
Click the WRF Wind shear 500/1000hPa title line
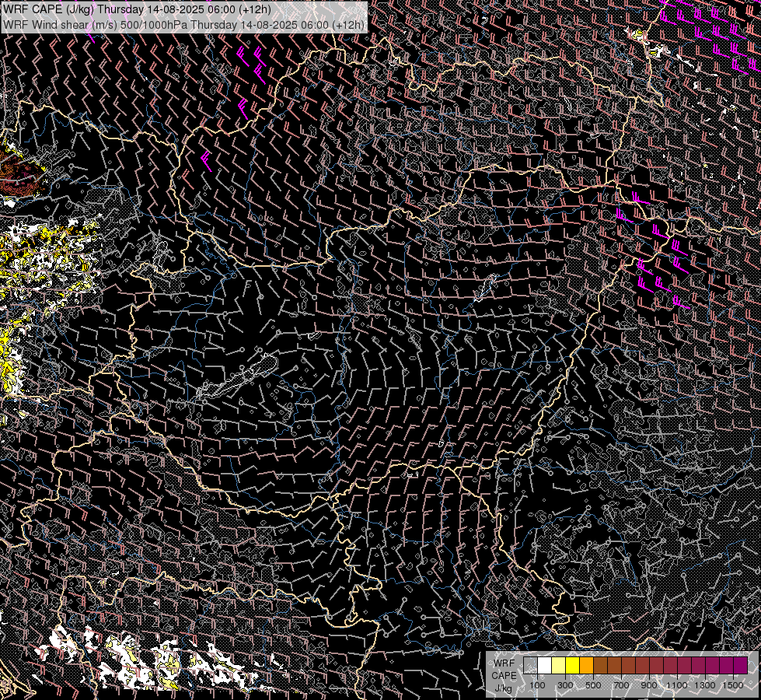tap(183, 24)
